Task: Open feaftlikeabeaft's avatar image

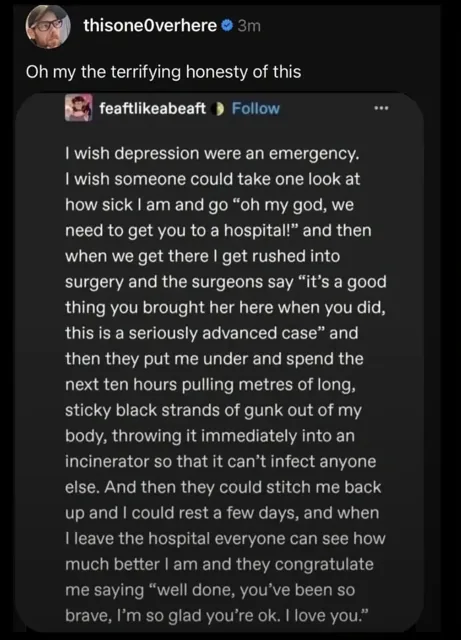Action: pyautogui.click(x=78, y=108)
